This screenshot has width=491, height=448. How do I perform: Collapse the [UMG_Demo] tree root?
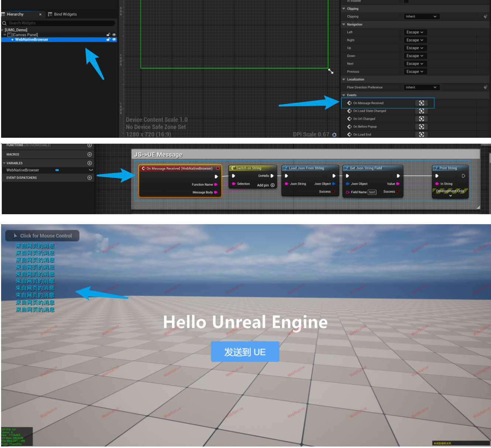(x=3, y=30)
